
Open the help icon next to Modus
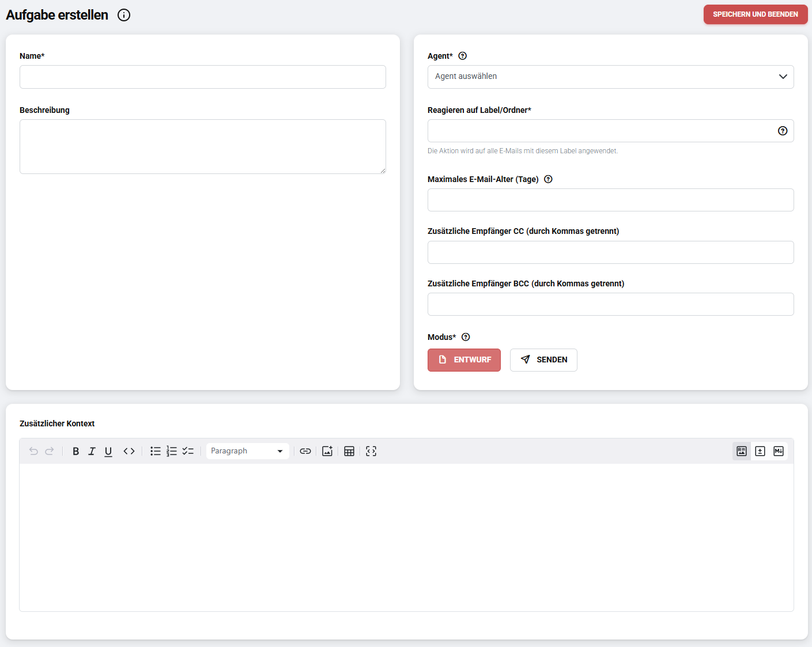pos(466,337)
